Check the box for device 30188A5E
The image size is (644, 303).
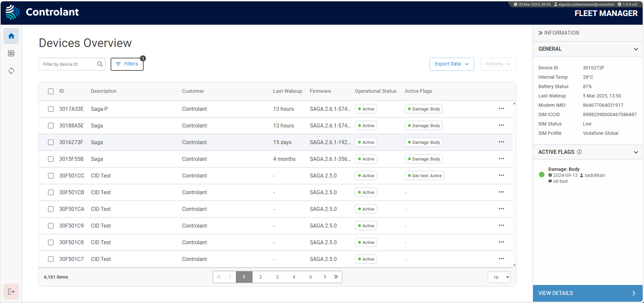pyautogui.click(x=51, y=125)
